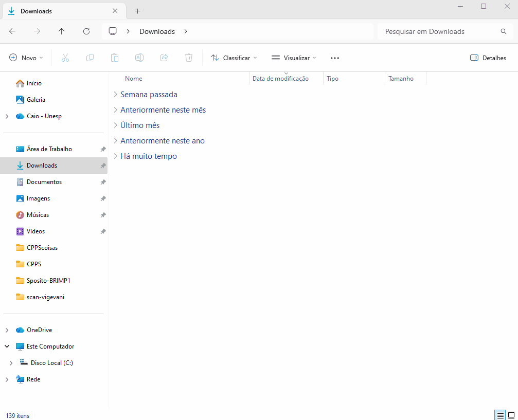Switch to large thumbnails view icon

pos(511,415)
